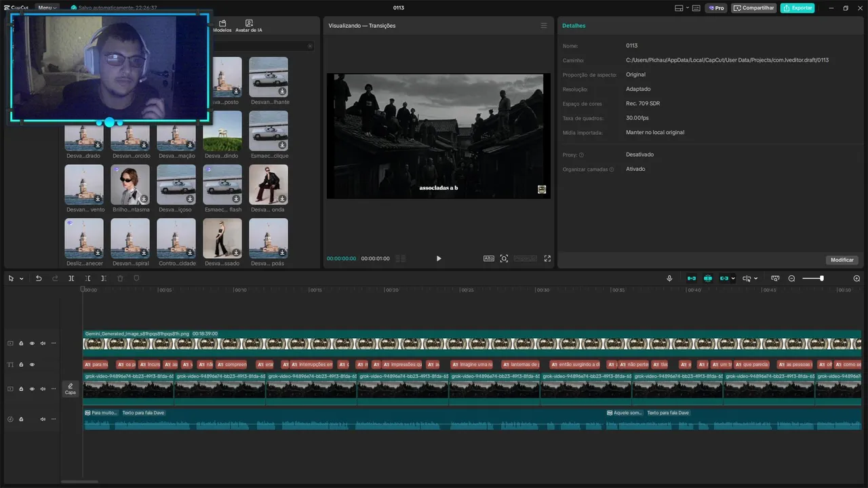
Task: Select the 'Imagine uma ru' subtitle clip
Action: tap(472, 365)
